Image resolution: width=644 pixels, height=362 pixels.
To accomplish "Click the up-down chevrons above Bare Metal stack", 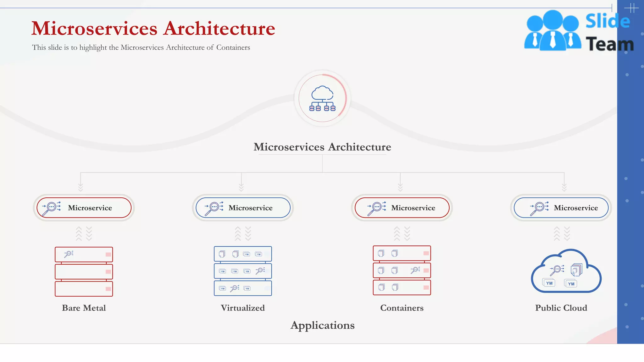I will coord(84,233).
